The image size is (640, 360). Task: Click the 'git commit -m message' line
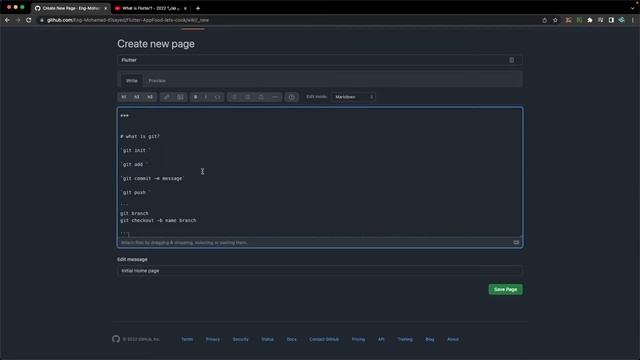pos(152,178)
